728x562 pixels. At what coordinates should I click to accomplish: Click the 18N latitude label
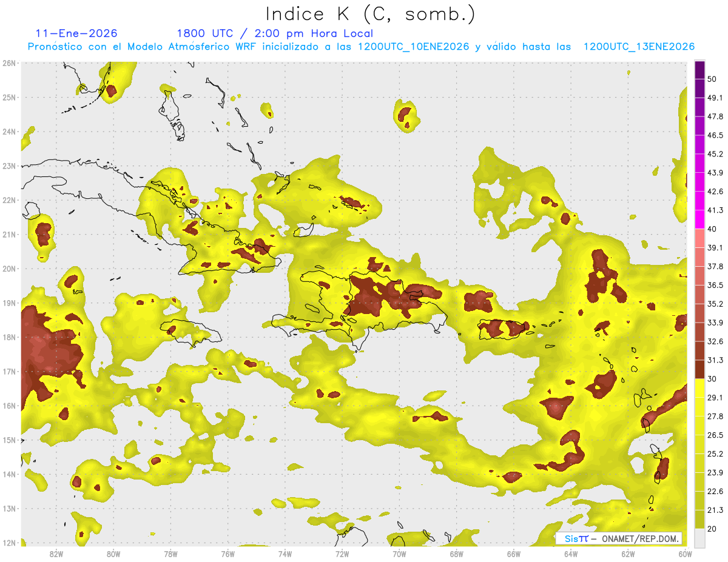click(9, 337)
